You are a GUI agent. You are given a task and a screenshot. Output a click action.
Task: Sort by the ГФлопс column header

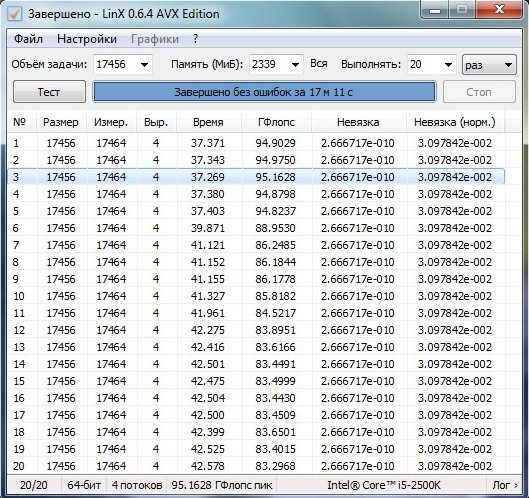click(x=276, y=122)
